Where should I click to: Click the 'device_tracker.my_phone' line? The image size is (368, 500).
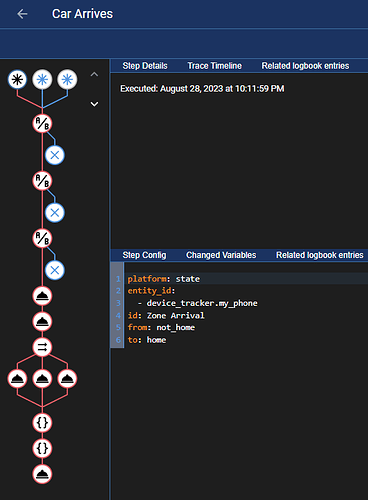click(202, 303)
